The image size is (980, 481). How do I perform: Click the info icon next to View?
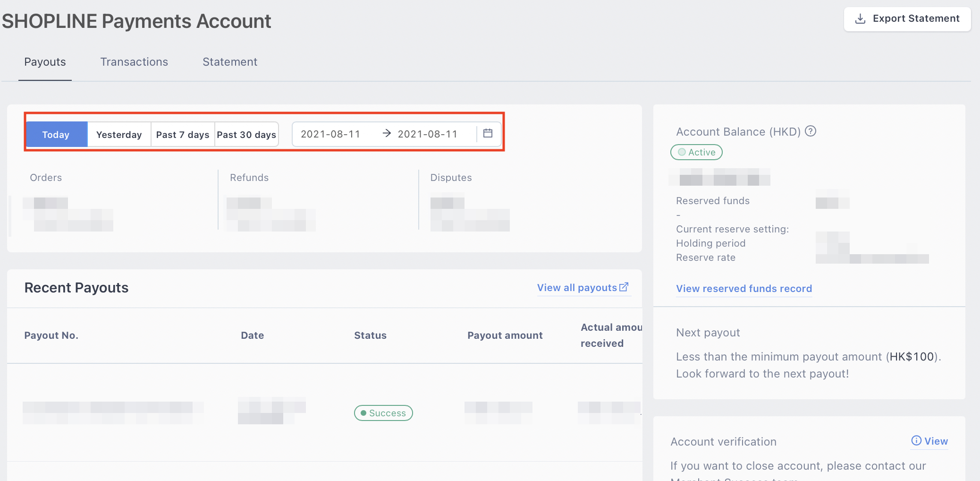pos(916,441)
